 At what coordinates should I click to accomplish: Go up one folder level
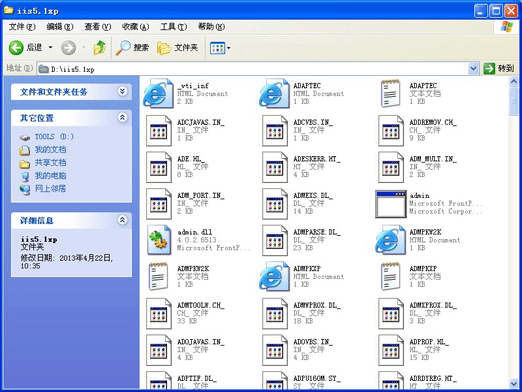tap(99, 48)
